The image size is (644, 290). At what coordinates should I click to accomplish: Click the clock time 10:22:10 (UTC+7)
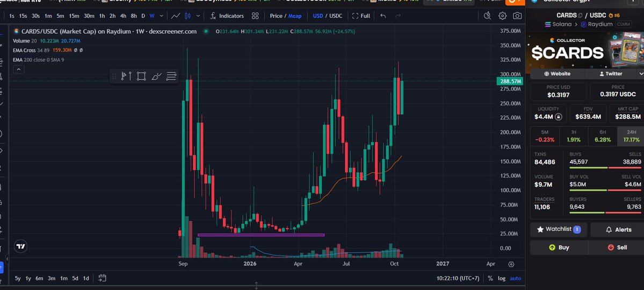coord(458,279)
